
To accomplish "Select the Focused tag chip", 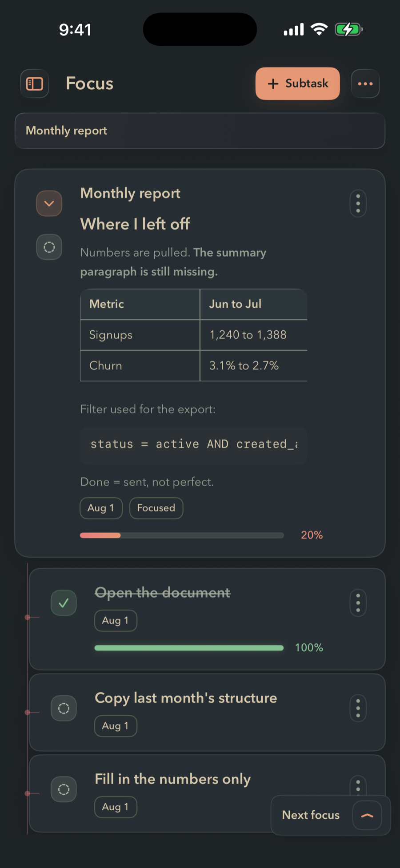I will click(156, 508).
